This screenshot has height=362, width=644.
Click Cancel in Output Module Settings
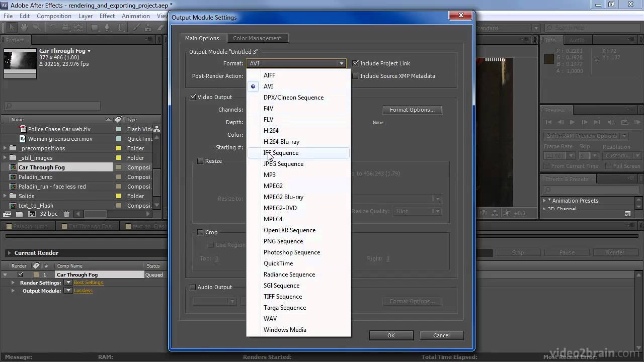(x=441, y=335)
